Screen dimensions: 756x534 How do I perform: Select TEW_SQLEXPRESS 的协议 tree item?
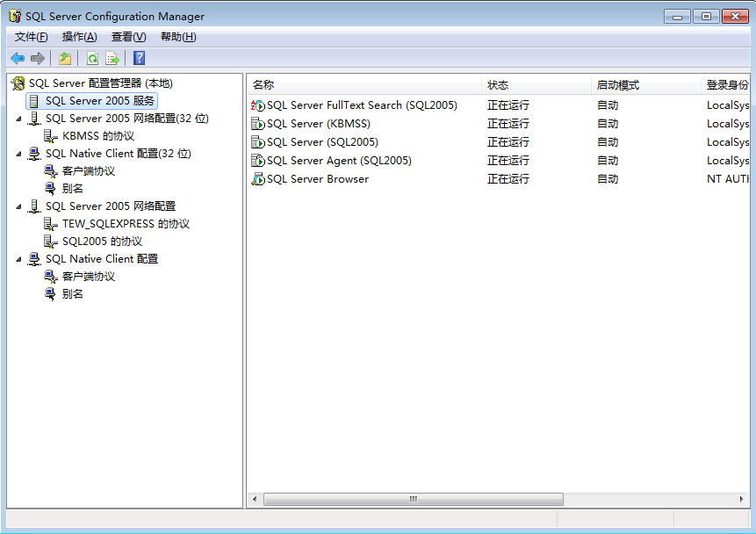click(126, 224)
